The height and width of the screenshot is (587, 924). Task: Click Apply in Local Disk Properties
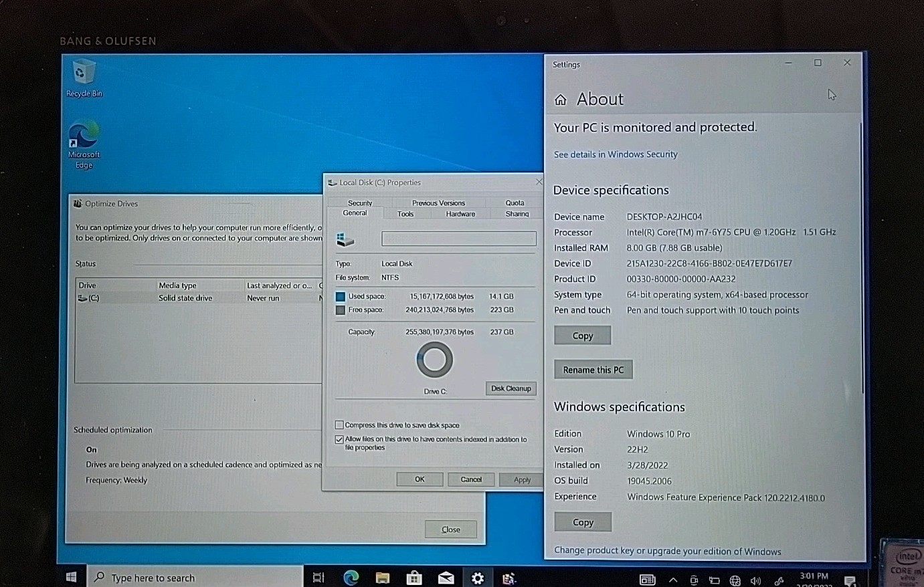[x=522, y=480]
